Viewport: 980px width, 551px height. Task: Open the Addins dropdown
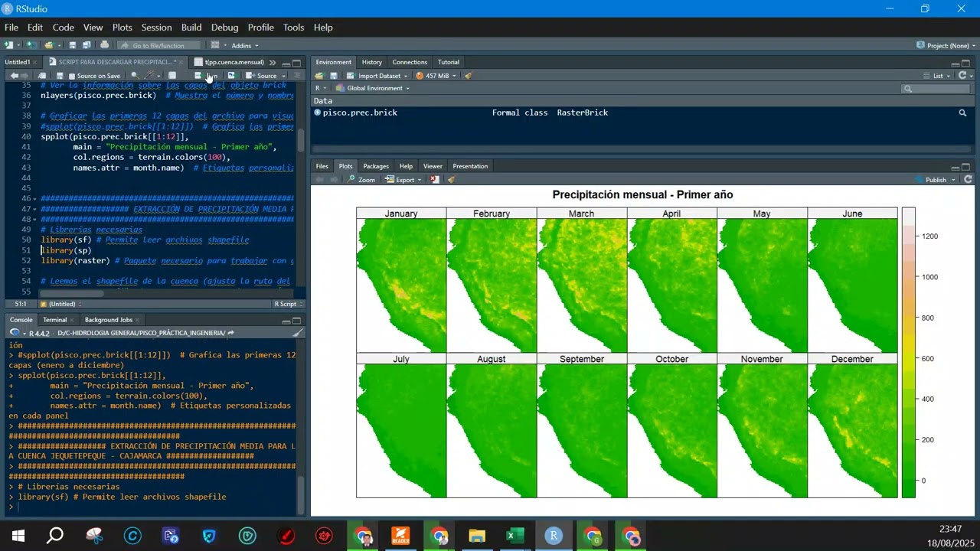pyautogui.click(x=245, y=45)
